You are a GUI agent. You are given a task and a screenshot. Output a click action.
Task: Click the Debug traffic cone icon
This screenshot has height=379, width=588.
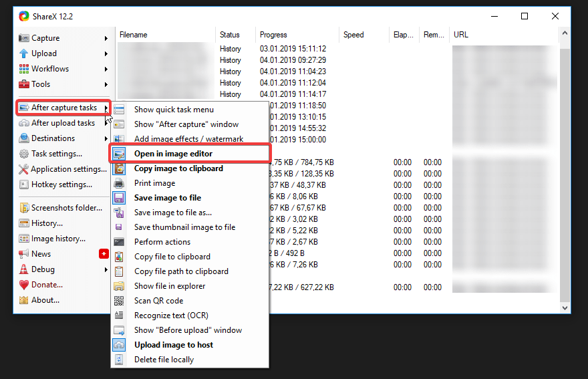pos(24,269)
